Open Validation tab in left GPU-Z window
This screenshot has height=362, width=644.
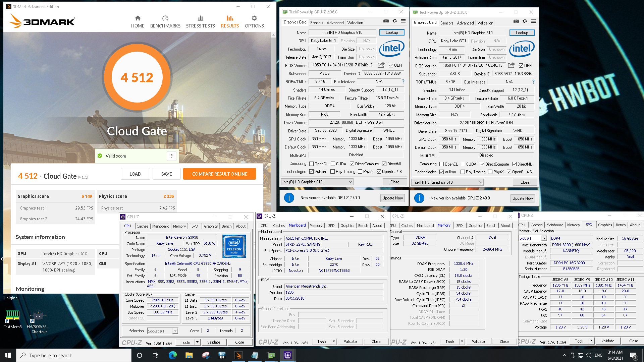point(355,22)
